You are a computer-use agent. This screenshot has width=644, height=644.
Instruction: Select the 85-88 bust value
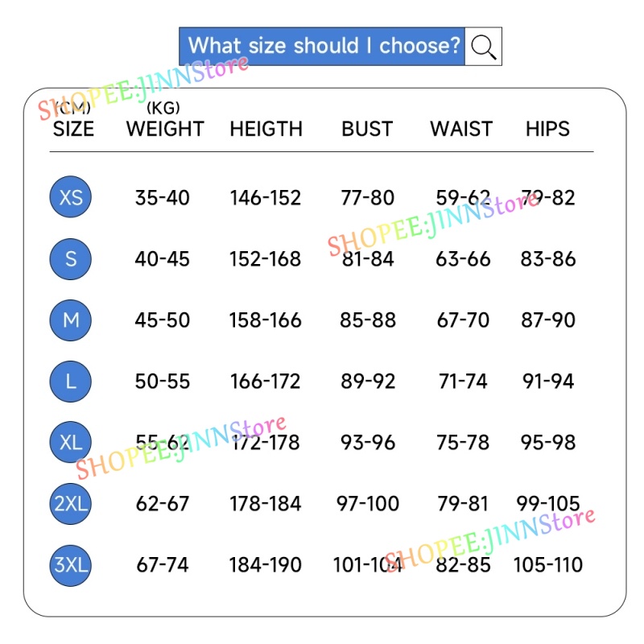368,320
